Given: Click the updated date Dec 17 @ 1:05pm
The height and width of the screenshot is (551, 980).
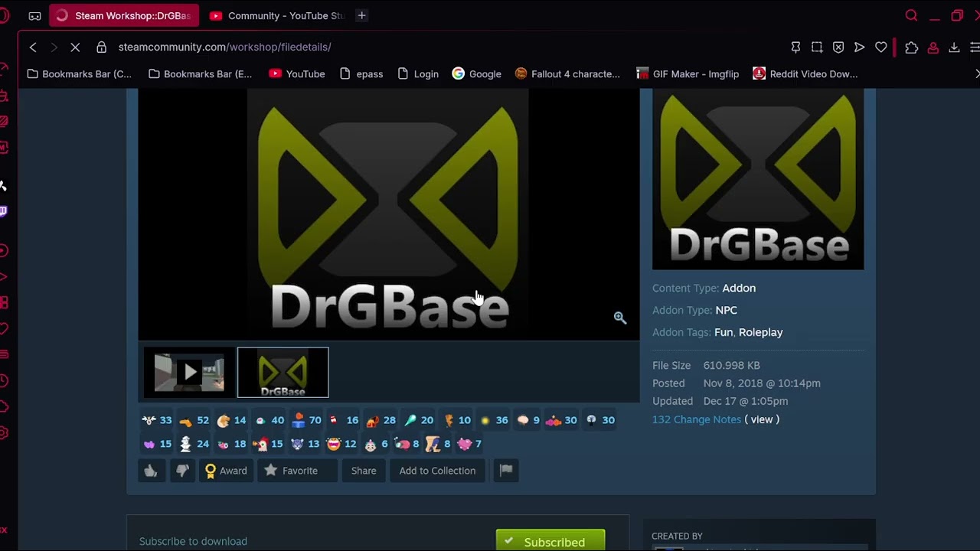Looking at the screenshot, I should pyautogui.click(x=746, y=401).
